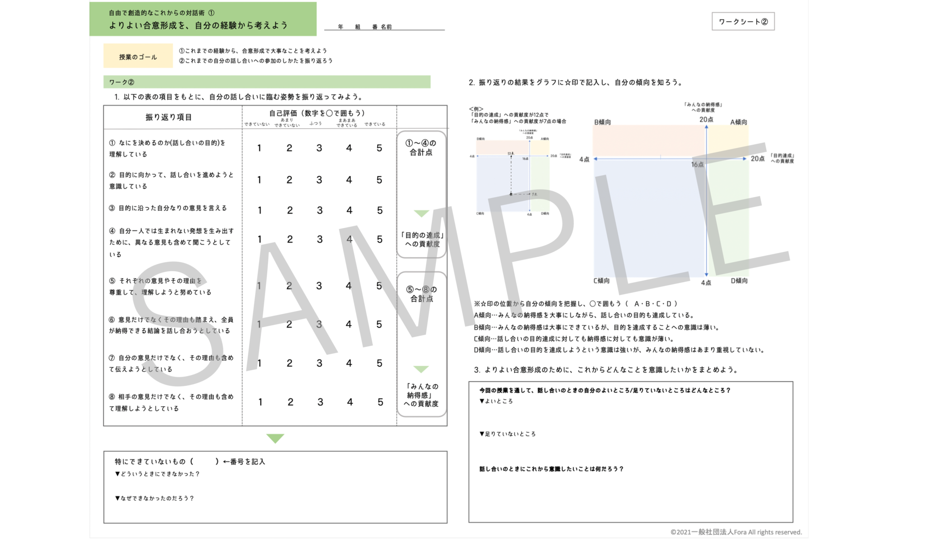Click top arrowhead at 20点 on vertical axis

(x=706, y=128)
